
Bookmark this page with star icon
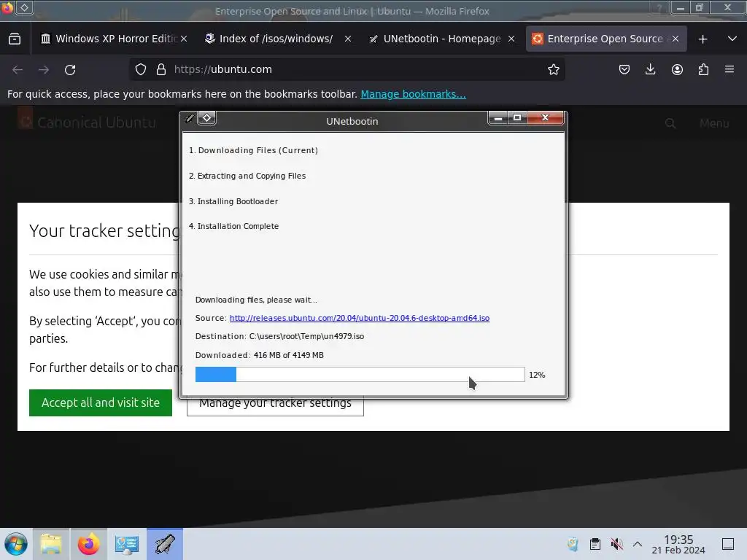pos(553,69)
